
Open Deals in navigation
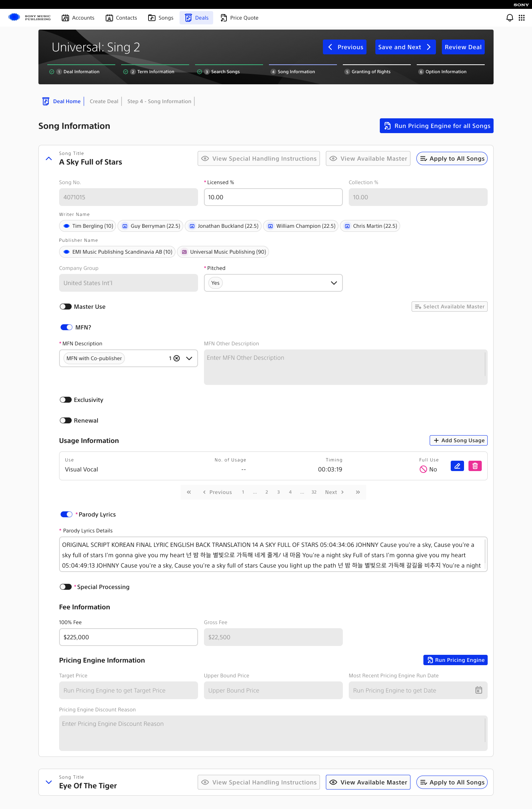(197, 18)
